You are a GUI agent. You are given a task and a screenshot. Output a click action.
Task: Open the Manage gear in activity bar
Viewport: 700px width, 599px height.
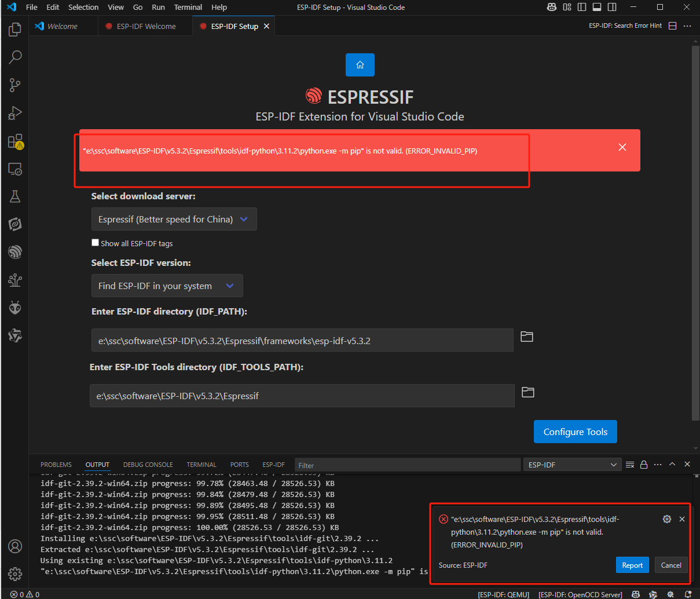click(15, 574)
